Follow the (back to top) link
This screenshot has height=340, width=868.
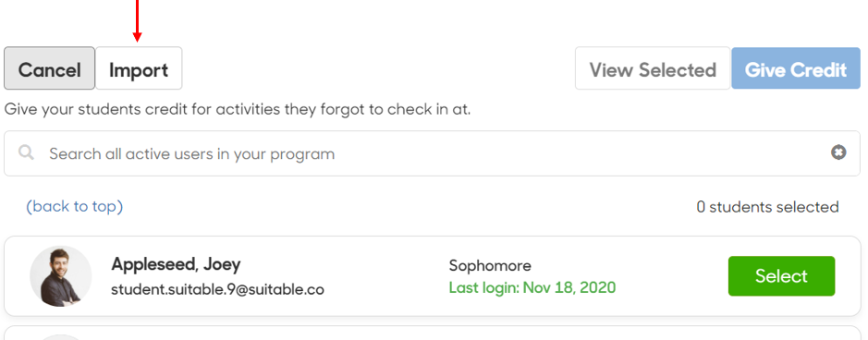pyautogui.click(x=75, y=206)
